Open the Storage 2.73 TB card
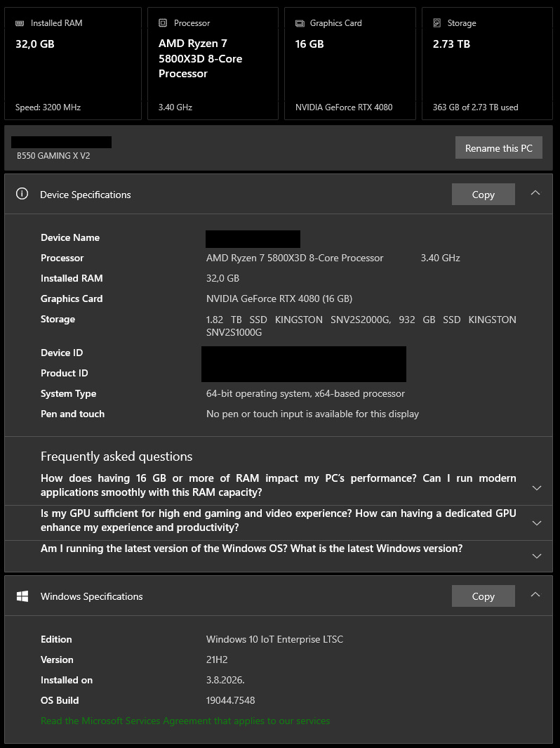 487,63
